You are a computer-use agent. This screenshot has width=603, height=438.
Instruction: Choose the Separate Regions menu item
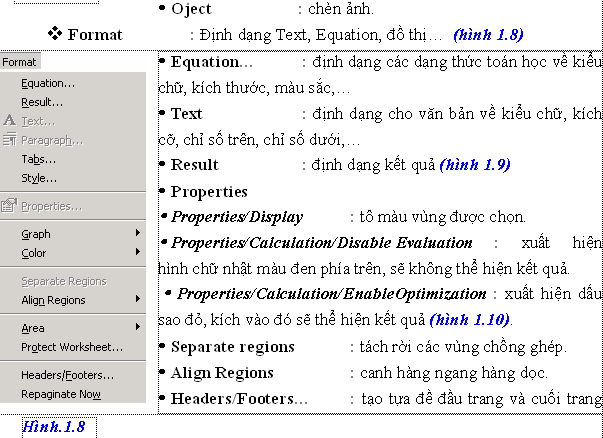point(64,281)
